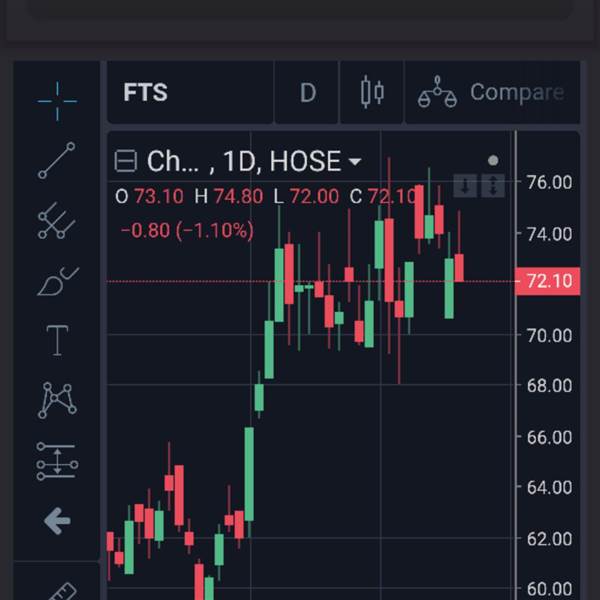Click the balance scale compare icon
This screenshot has height=600, width=600.
pyautogui.click(x=437, y=93)
